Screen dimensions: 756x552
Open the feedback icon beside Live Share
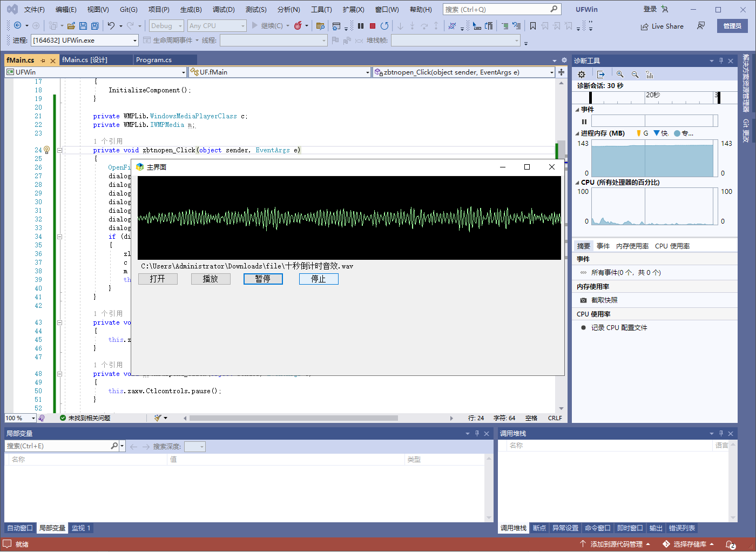click(701, 25)
